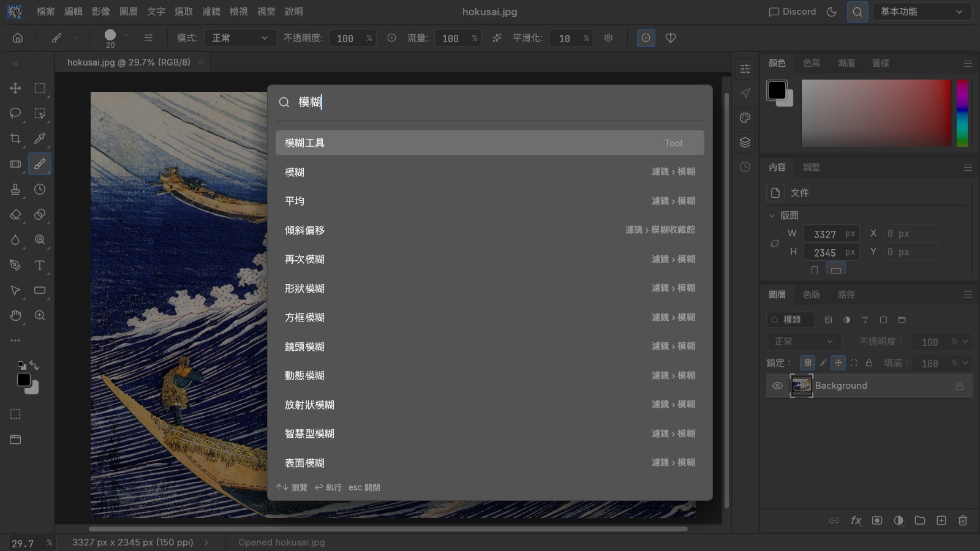Select the Pen tool
The image size is (980, 551).
coord(15,265)
